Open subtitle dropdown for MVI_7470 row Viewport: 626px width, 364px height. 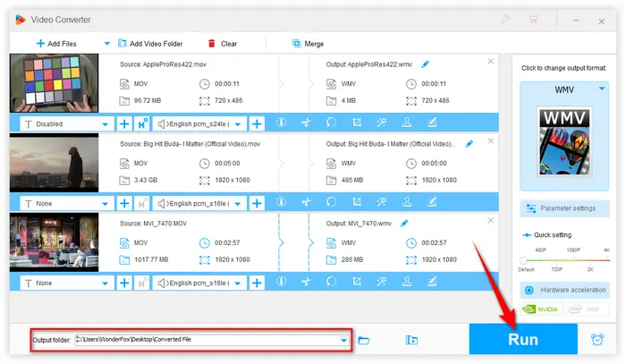click(x=67, y=283)
